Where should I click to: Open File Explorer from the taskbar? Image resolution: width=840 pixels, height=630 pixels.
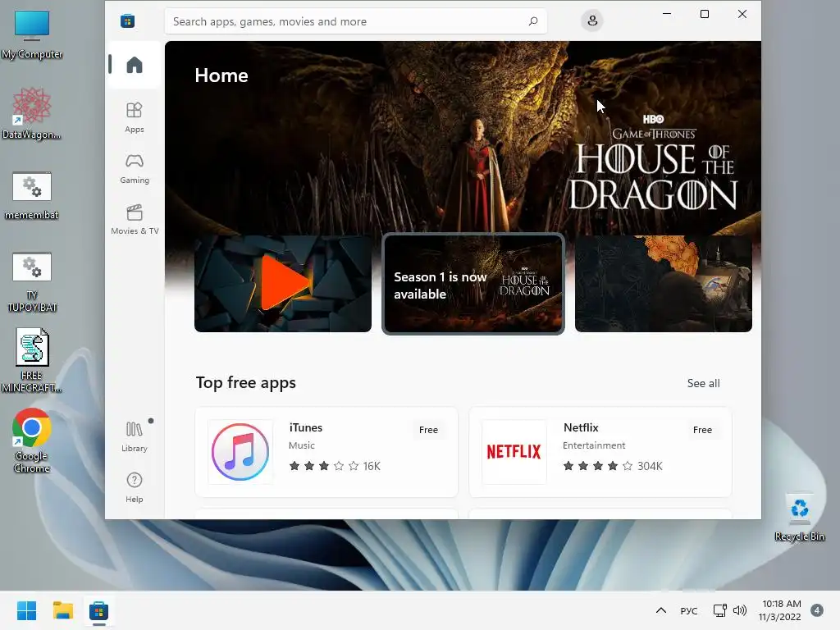click(x=62, y=610)
